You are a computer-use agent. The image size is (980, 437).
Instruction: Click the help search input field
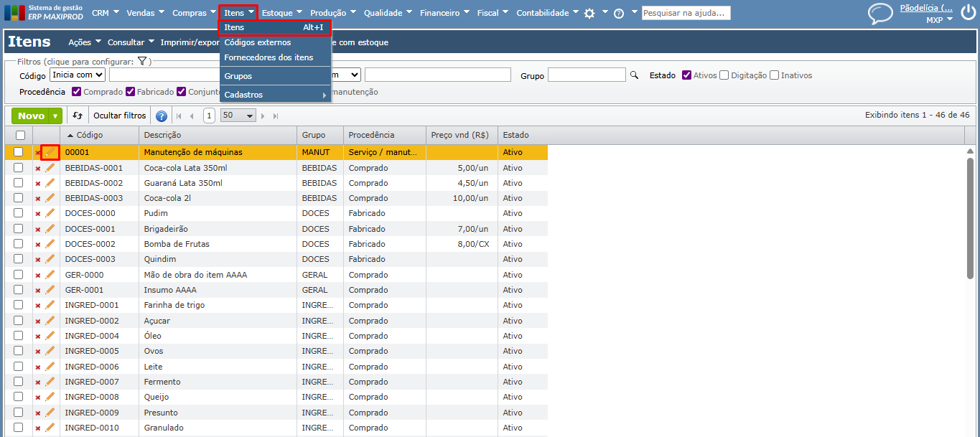click(x=686, y=13)
